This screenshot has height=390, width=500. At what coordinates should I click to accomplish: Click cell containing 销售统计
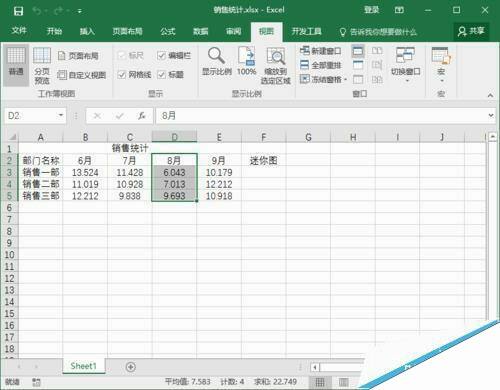[x=130, y=148]
